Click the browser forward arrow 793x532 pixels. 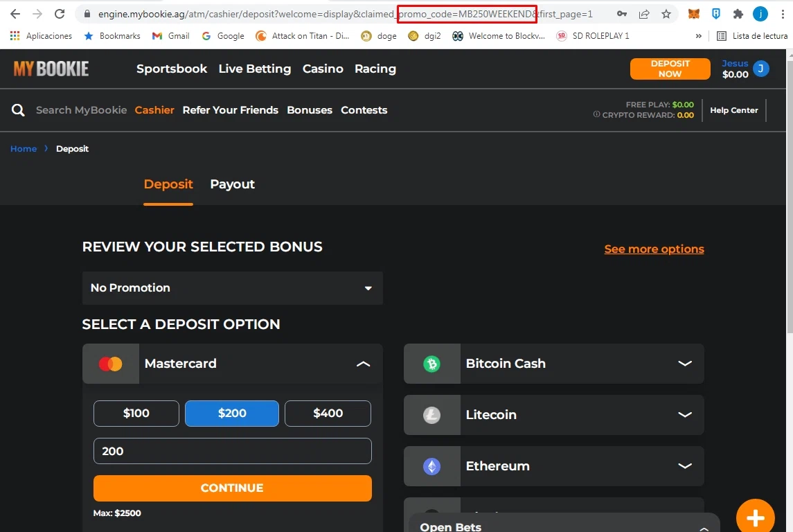(x=37, y=14)
